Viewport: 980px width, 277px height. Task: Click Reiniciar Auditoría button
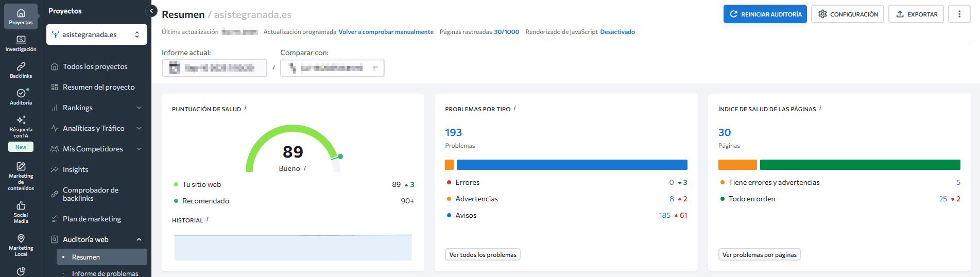[x=765, y=14]
